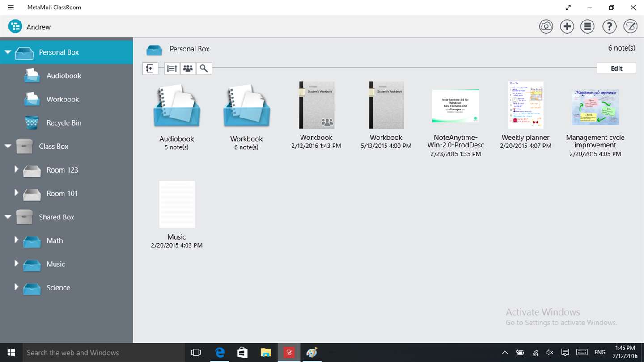The width and height of the screenshot is (644, 362).
Task: Click the Windows Start button
Action: tap(11, 353)
